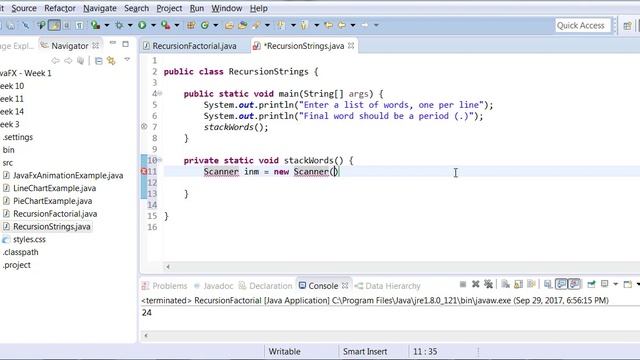Toggle breadcrumb in Java editor
640x360 pixels.
[x=41, y=25]
